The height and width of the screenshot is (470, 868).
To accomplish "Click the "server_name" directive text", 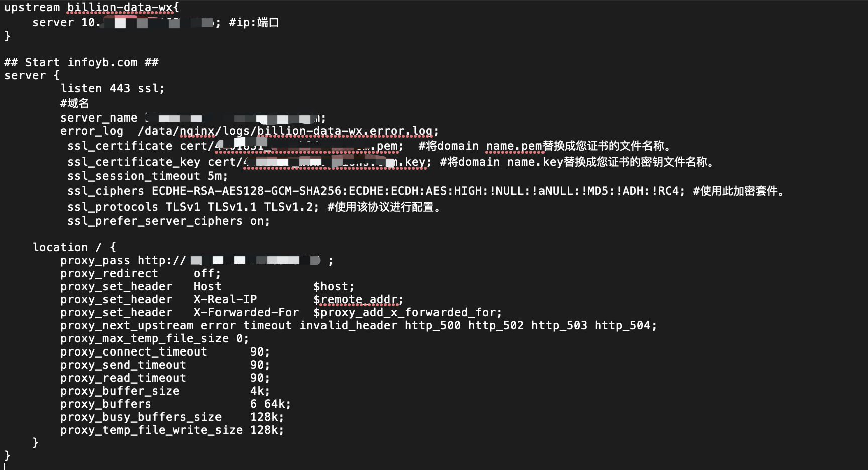I will tap(98, 117).
